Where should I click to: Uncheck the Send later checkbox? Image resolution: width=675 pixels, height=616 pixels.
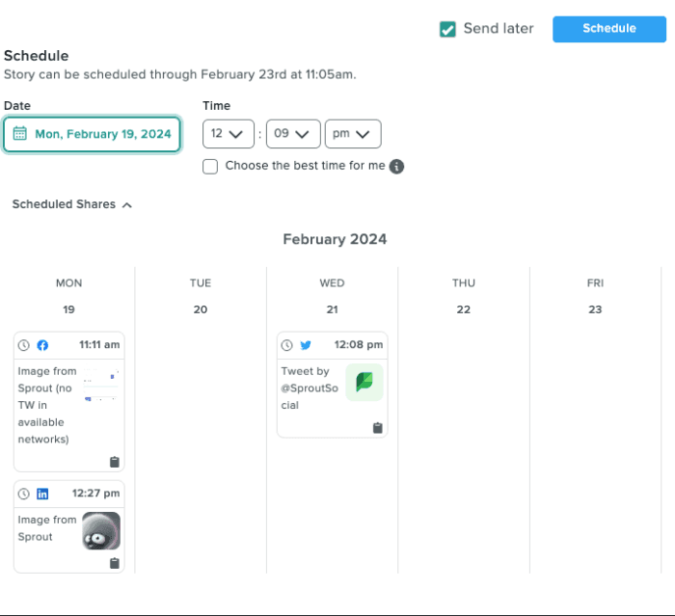click(447, 29)
